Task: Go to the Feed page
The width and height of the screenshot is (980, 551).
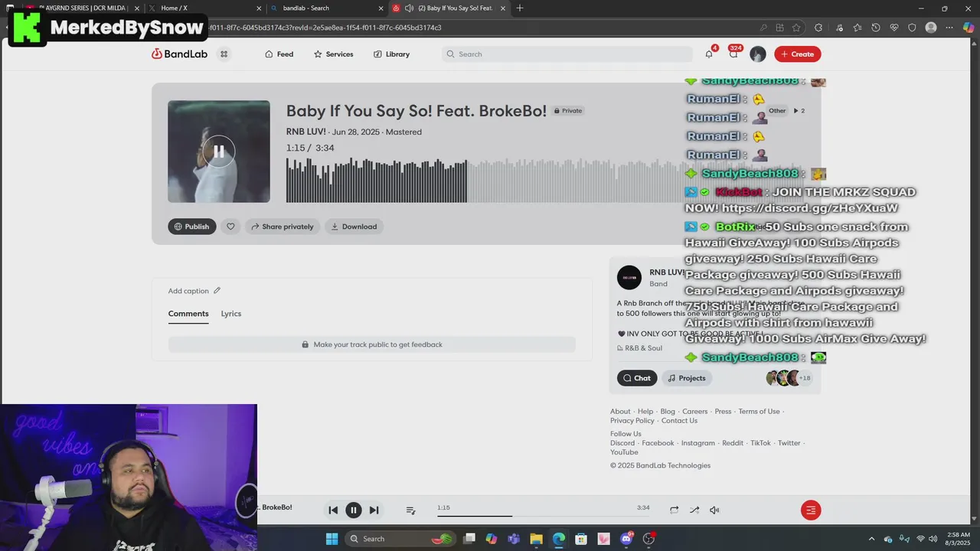Action: [279, 54]
